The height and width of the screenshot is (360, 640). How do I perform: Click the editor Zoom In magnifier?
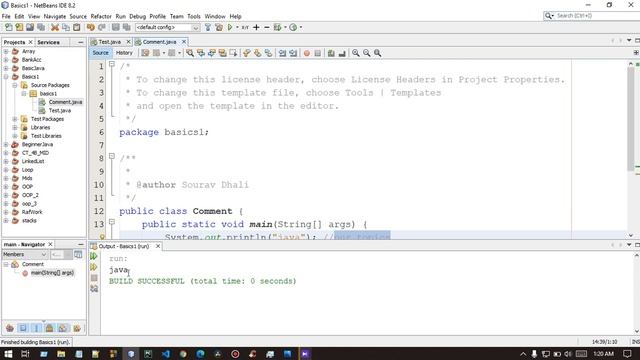pos(356,53)
